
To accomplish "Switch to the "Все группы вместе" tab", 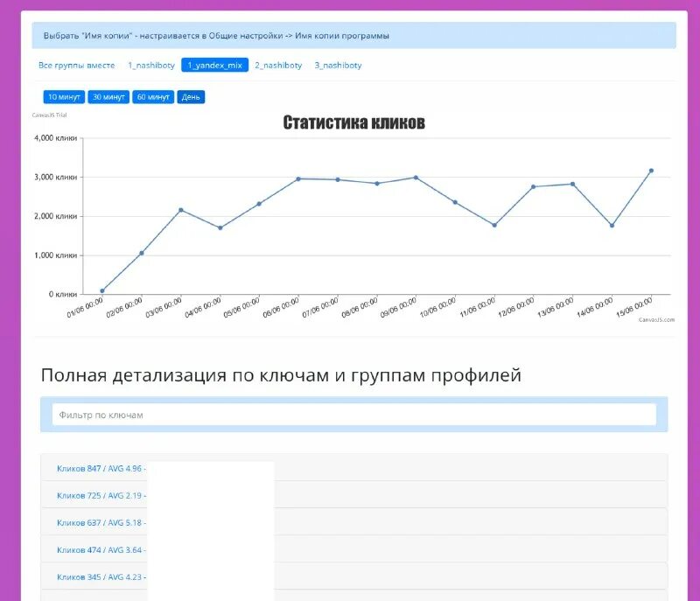I will 77,65.
